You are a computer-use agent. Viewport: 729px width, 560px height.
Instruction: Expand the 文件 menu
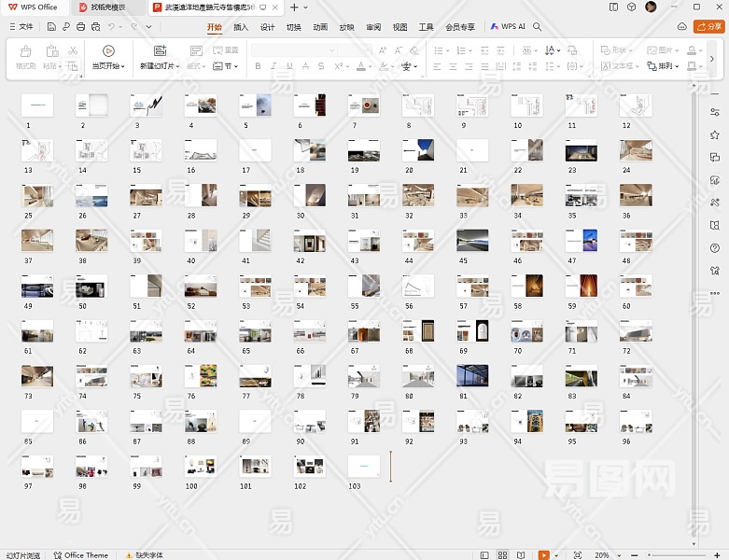point(21,27)
